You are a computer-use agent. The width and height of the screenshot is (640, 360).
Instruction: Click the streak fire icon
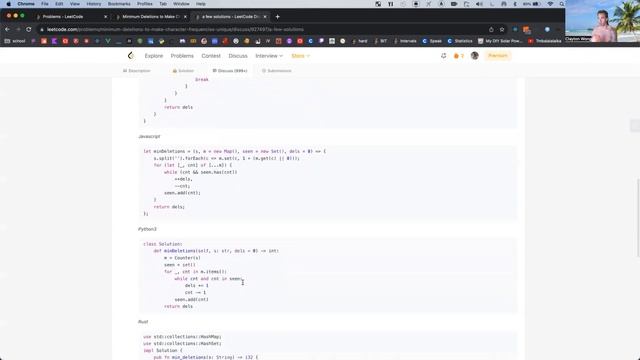[x=456, y=56]
